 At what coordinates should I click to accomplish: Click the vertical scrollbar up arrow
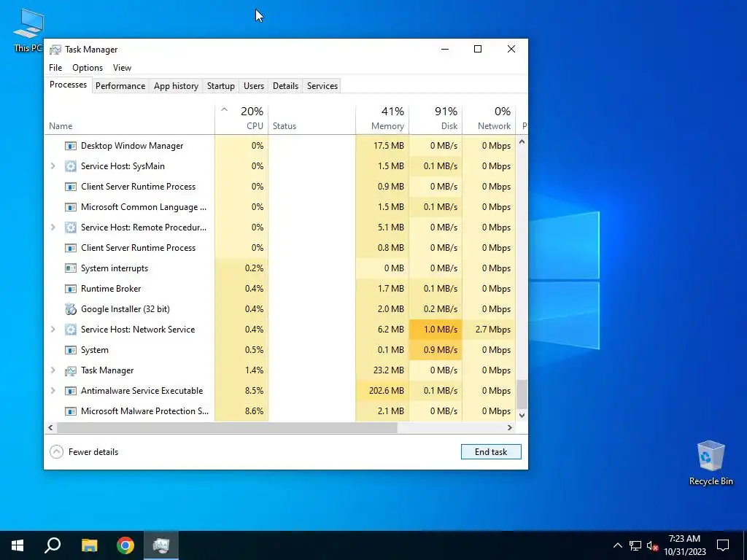[522, 142]
